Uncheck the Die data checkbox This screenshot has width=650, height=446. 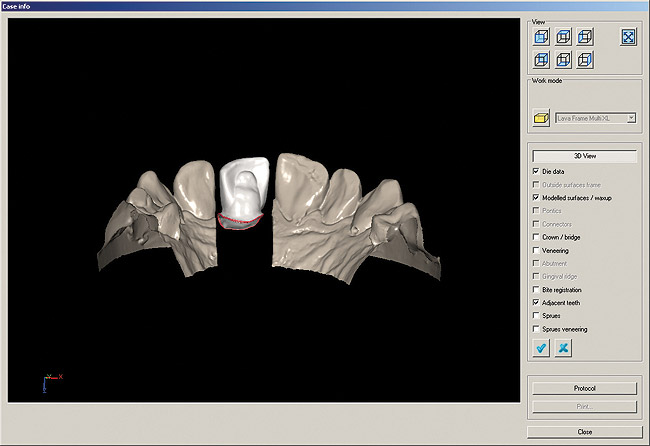pyautogui.click(x=537, y=172)
